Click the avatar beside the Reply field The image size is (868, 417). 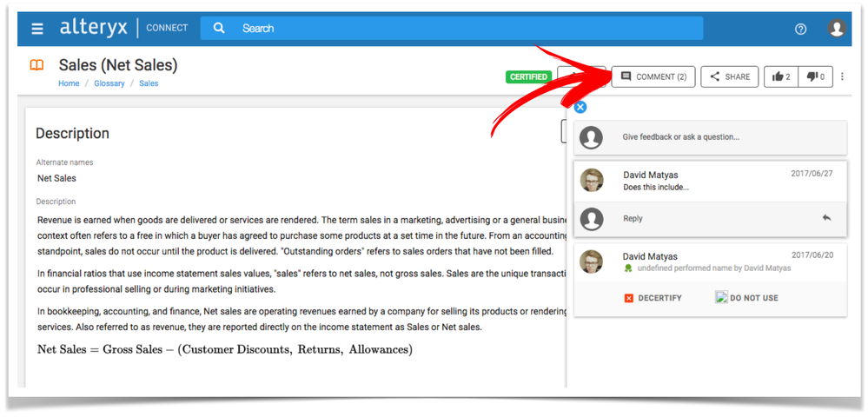coord(591,219)
